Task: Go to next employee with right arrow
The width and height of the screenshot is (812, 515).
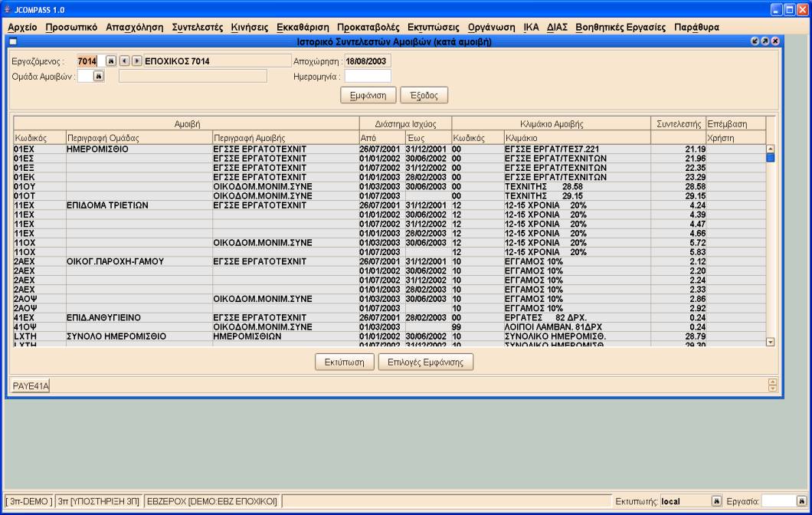Action: [136, 61]
